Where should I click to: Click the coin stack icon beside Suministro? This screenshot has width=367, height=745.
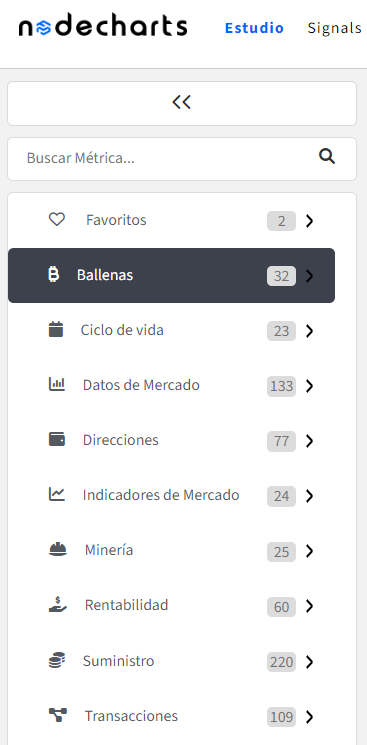click(x=57, y=660)
